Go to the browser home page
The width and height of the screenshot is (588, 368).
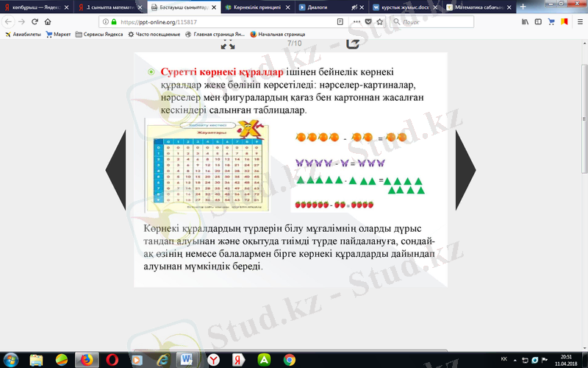click(49, 22)
